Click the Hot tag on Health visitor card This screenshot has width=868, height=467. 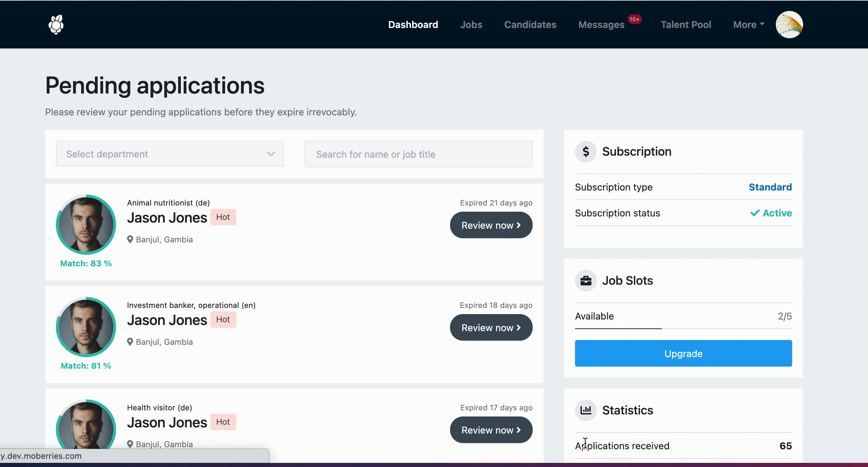pos(223,422)
